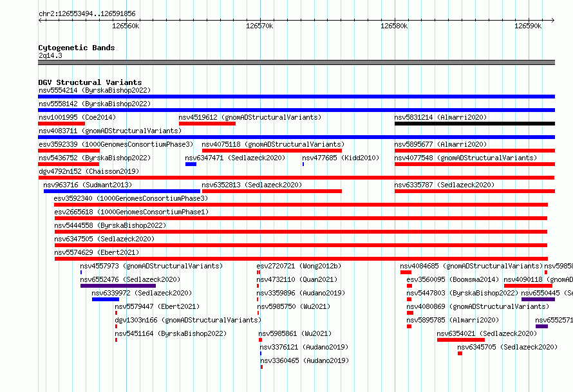Select nsv4519612 gnomAD variant label
Screen dimensions: 573x392
pos(250,117)
